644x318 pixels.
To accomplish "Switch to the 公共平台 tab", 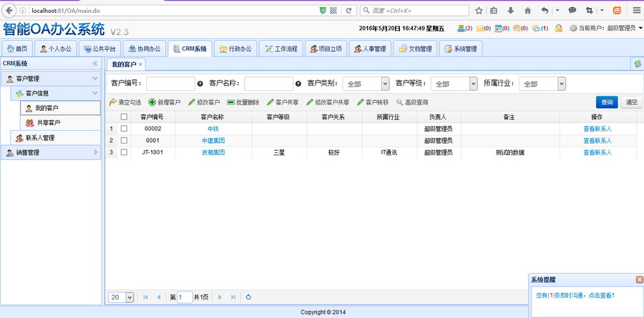I will [x=99, y=49].
